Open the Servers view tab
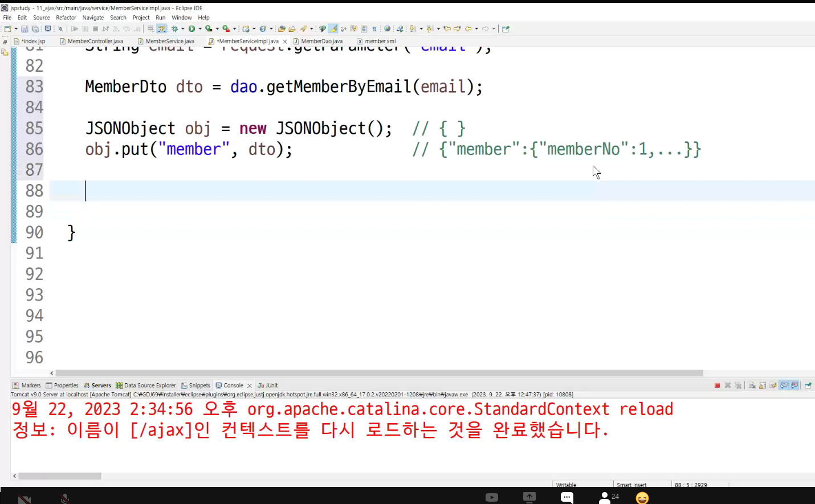The image size is (815, 504). pyautogui.click(x=97, y=386)
